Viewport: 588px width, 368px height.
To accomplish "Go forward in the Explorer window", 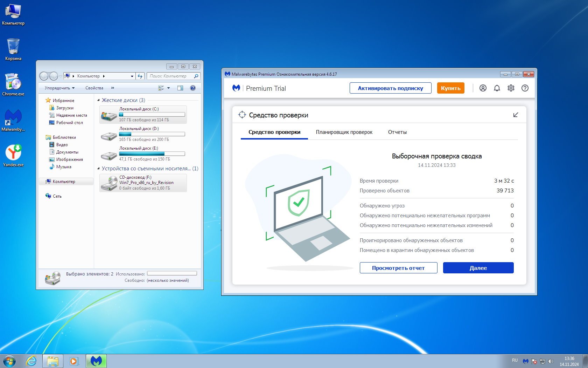I will coord(54,76).
